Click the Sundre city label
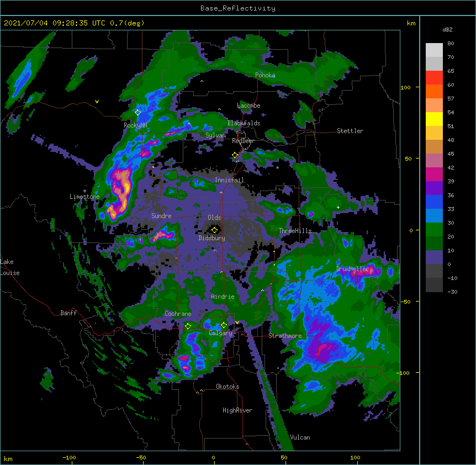 click(161, 216)
